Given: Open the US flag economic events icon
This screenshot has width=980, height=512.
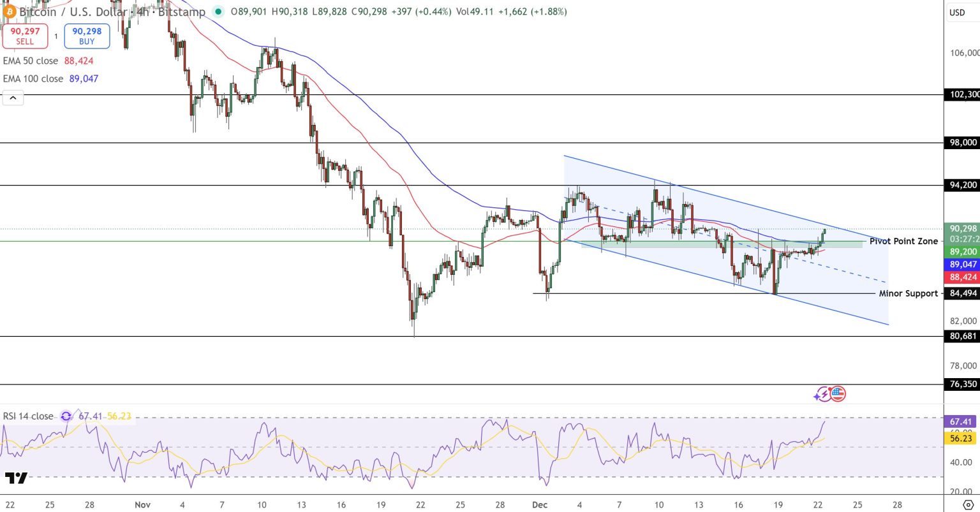Looking at the screenshot, I should tap(836, 394).
